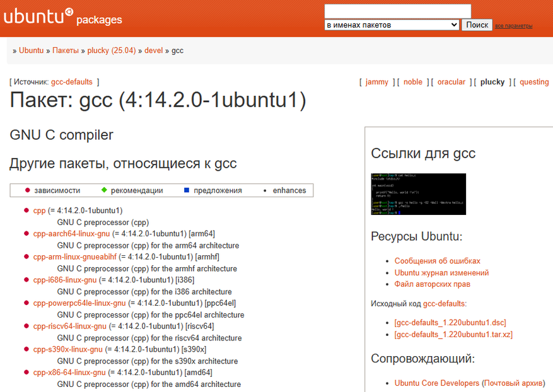Click the Поиск search button

[x=477, y=25]
